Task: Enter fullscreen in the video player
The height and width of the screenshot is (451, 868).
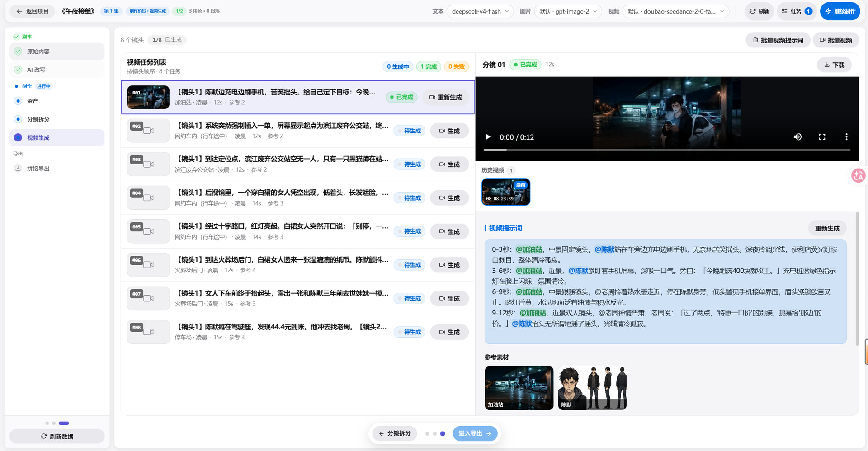Action: [x=822, y=137]
